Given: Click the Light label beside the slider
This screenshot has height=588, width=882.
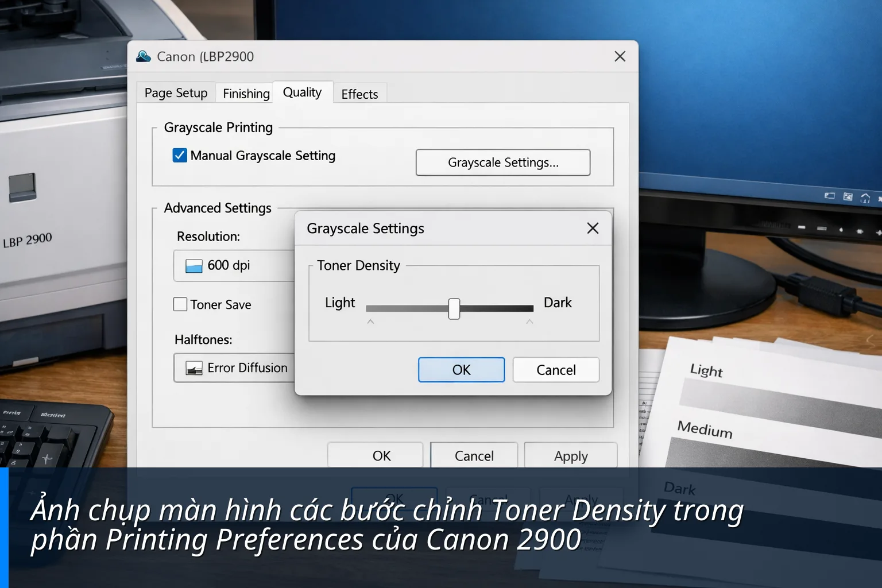Looking at the screenshot, I should coord(340,303).
